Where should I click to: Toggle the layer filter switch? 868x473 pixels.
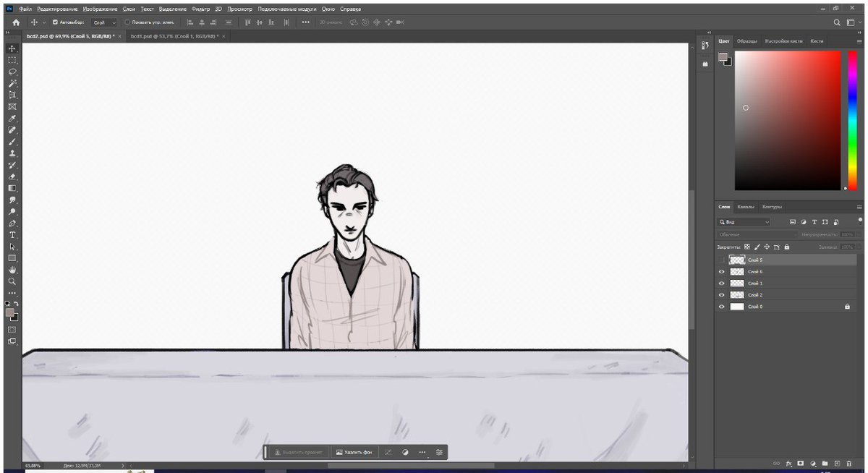[859, 220]
